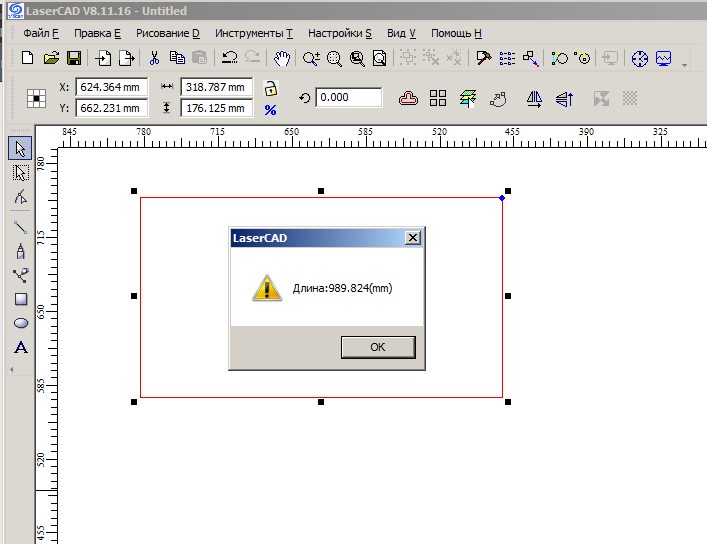Confirm the dialog with OK
The width and height of the screenshot is (707, 544).
pyautogui.click(x=378, y=347)
